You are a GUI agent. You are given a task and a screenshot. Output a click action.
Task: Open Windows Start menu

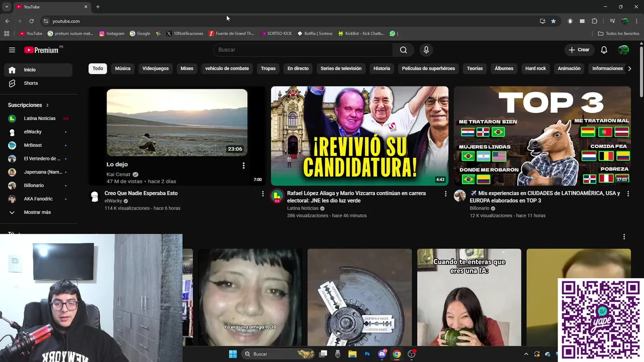[233, 354]
